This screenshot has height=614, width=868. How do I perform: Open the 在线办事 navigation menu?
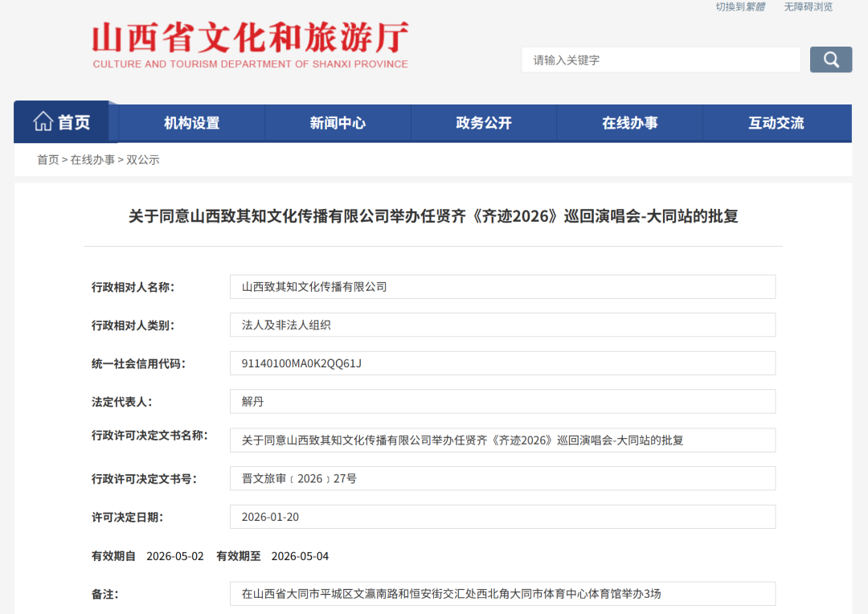629,122
